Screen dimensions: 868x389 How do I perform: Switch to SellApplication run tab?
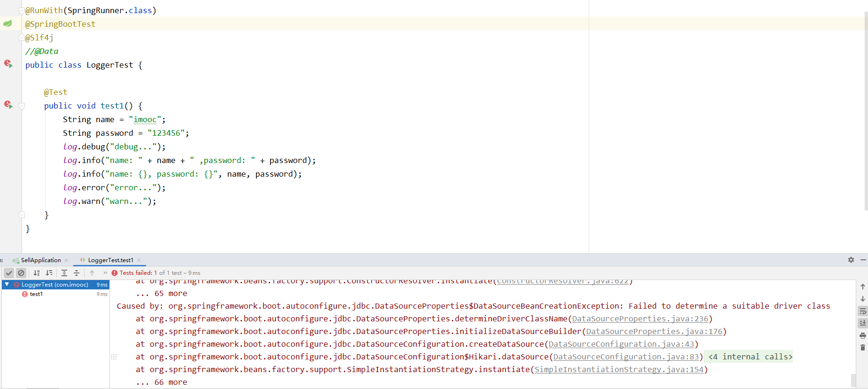click(41, 260)
